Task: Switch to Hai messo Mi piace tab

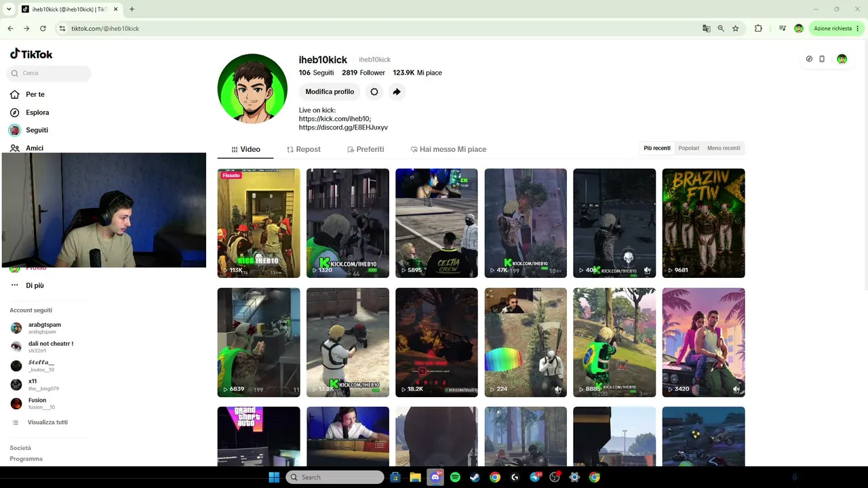Action: [448, 149]
